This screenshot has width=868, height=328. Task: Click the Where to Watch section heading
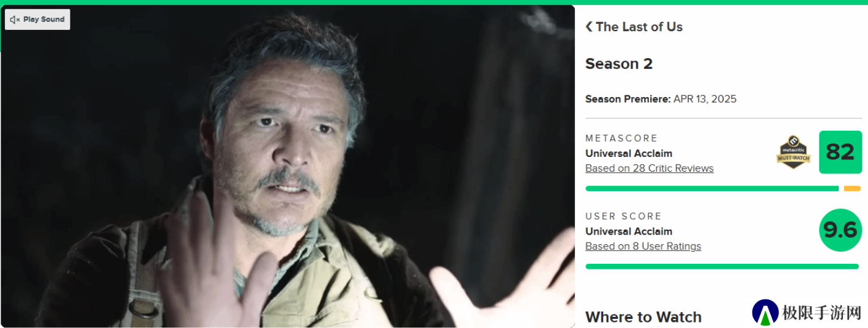pos(644,317)
